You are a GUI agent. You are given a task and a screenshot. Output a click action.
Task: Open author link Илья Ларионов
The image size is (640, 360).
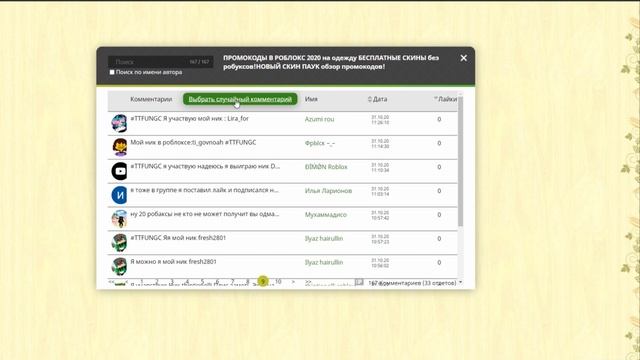pyautogui.click(x=328, y=191)
